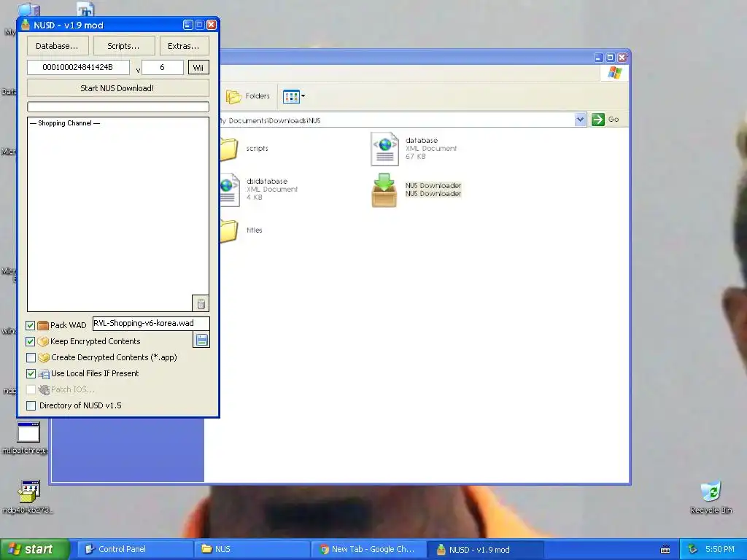Click the Windows flag logo in Explorer
747x560 pixels.
point(614,72)
